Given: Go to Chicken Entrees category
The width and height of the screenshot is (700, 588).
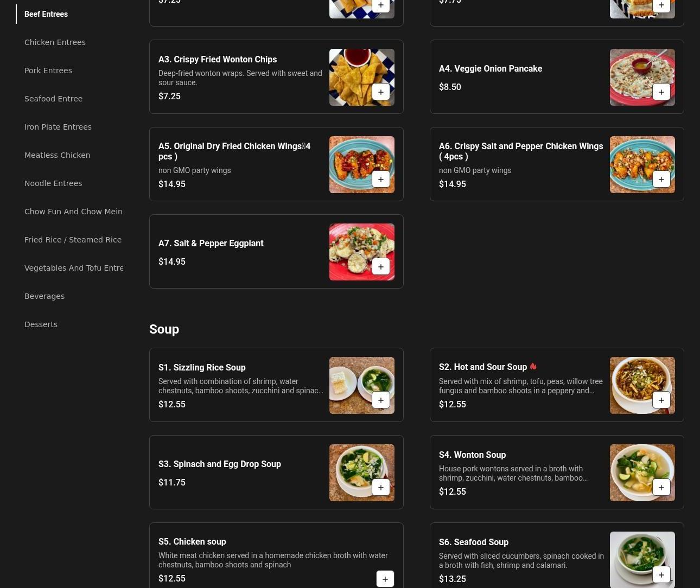Looking at the screenshot, I should coord(55,42).
